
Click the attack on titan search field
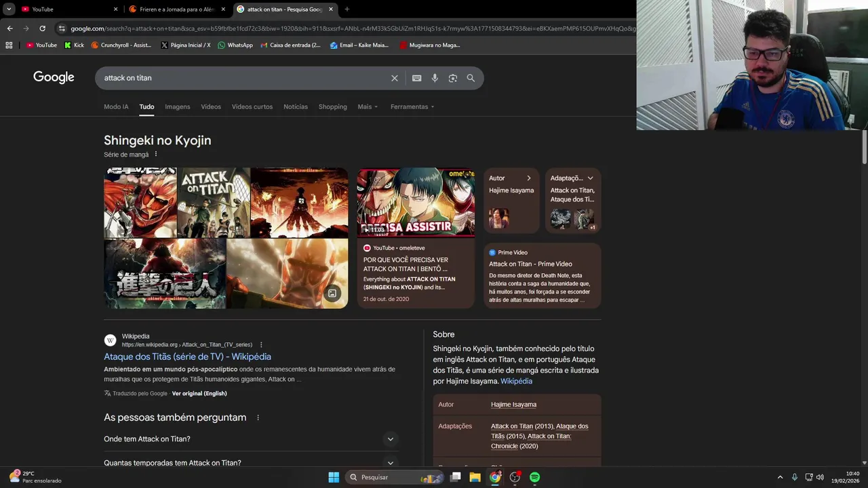tap(244, 78)
